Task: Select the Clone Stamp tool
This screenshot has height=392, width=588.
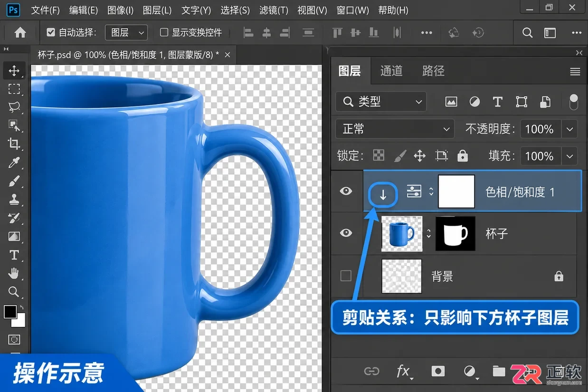Action: tap(14, 200)
